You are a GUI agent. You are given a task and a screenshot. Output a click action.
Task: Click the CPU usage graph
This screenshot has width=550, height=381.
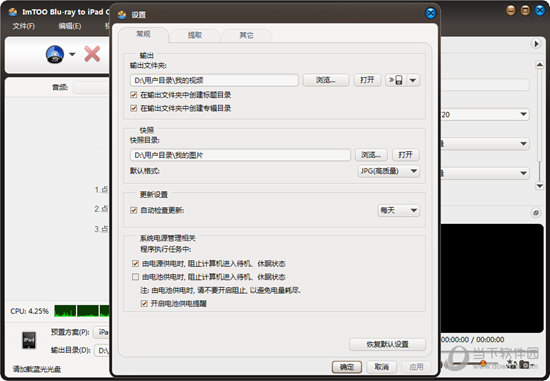pos(82,311)
